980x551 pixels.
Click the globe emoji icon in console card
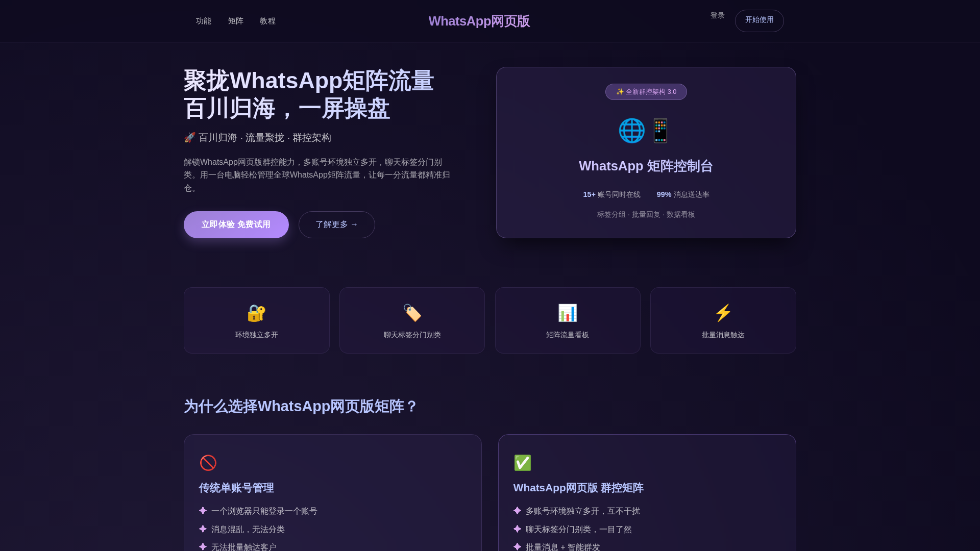click(632, 131)
